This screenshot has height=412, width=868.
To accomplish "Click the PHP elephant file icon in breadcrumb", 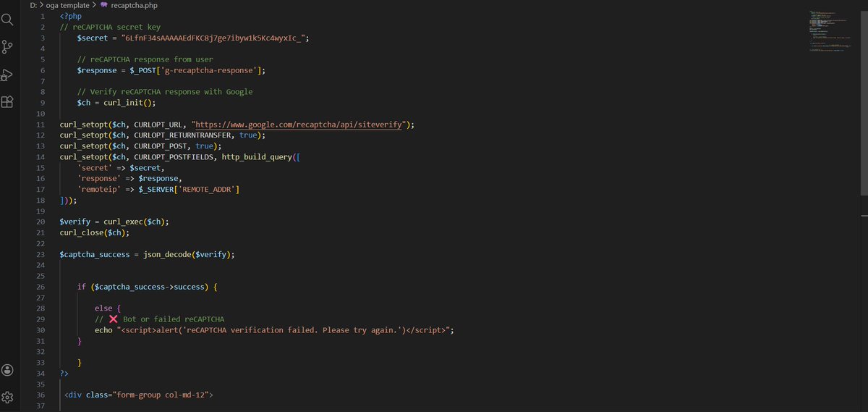I will click(x=103, y=5).
